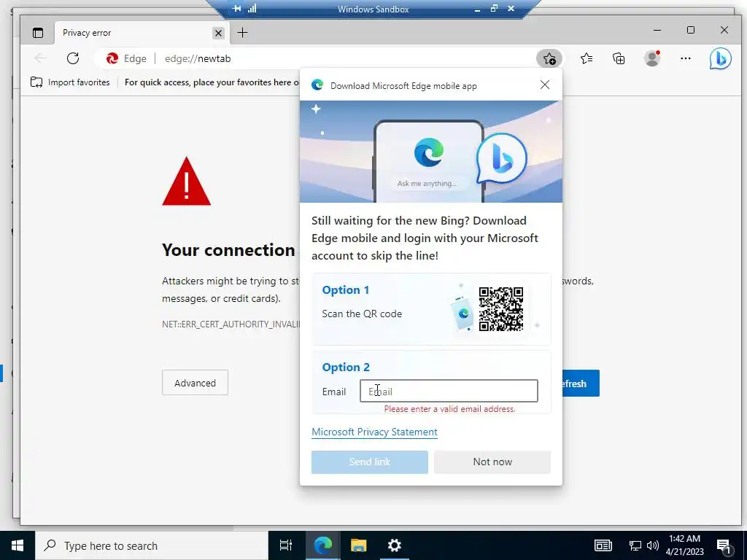747x560 pixels.
Task: Close the Download Edge mobile app popup
Action: point(545,85)
